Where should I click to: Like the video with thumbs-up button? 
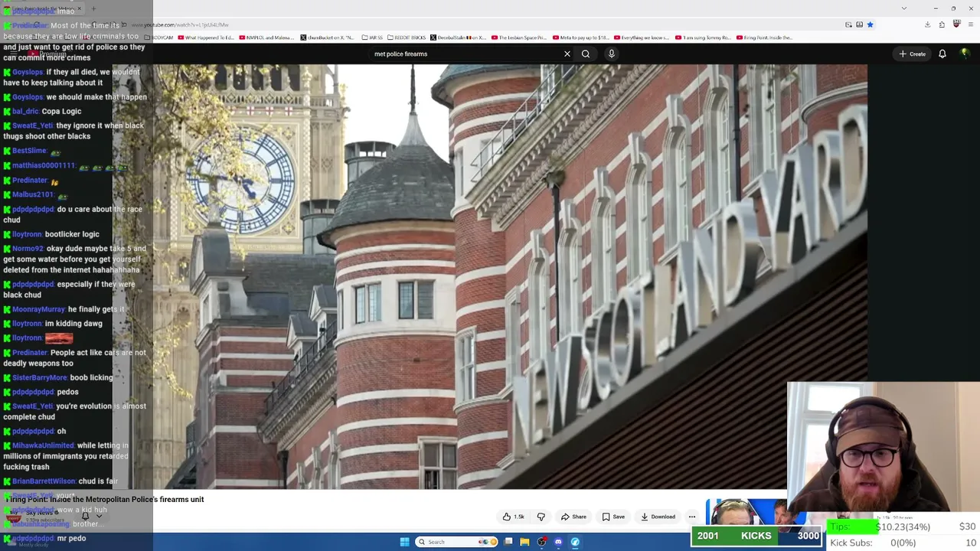pos(514,517)
